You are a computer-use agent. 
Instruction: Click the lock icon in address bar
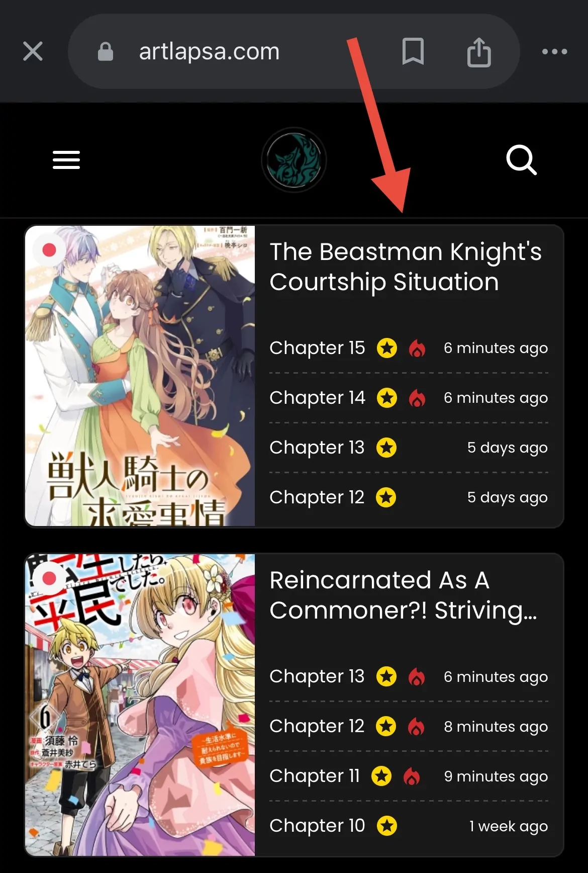tap(106, 51)
